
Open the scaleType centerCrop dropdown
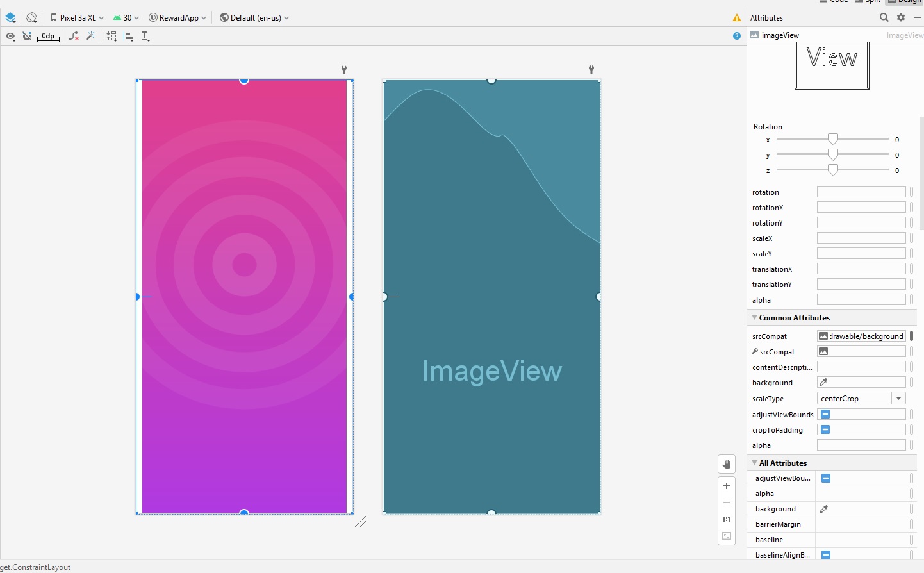862,398
